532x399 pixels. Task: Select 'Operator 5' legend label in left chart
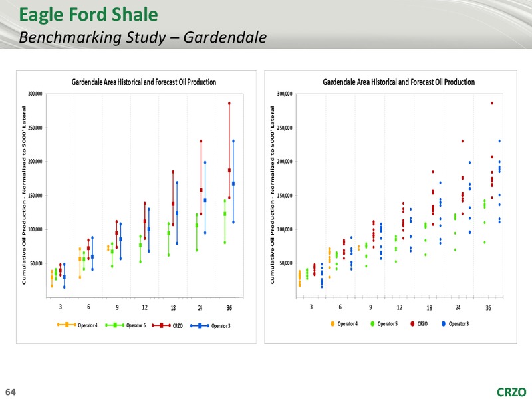[136, 325]
